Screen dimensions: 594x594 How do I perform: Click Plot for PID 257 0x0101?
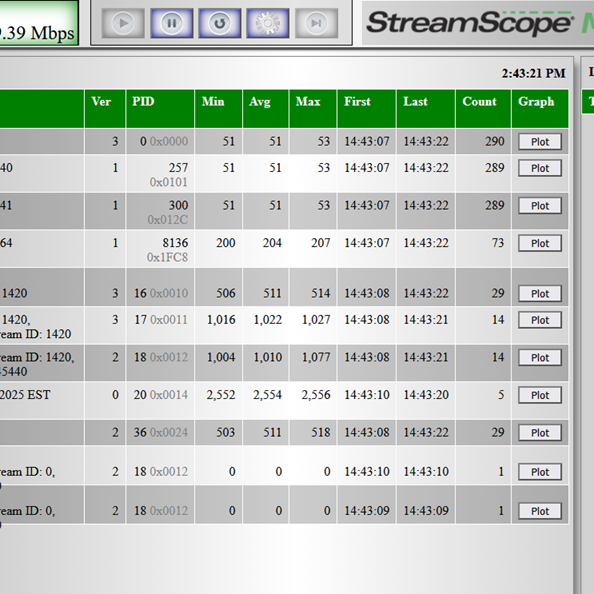pos(540,168)
